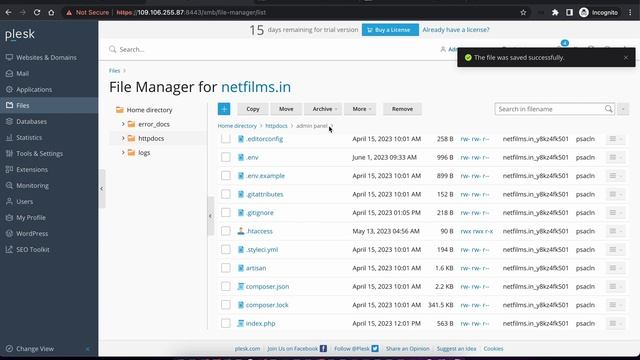The image size is (640, 360).
Task: Open row menu icon for artisan
Action: [616, 268]
